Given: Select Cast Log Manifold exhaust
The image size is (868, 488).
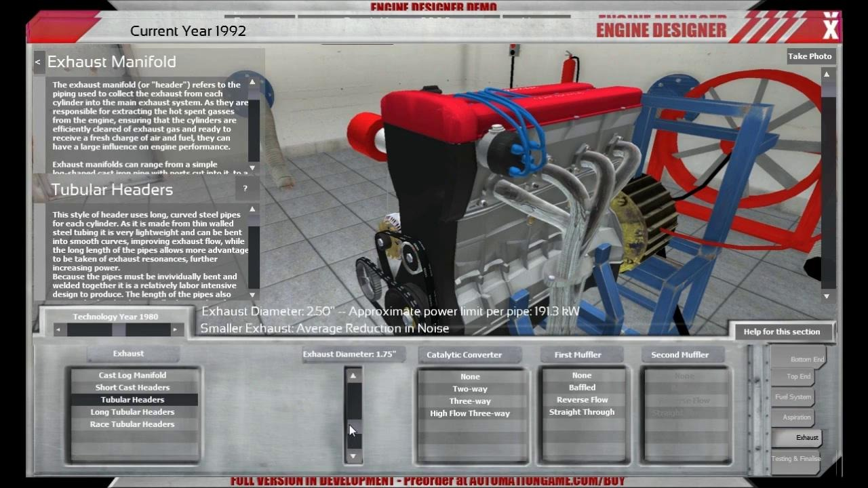Looking at the screenshot, I should pyautogui.click(x=132, y=375).
